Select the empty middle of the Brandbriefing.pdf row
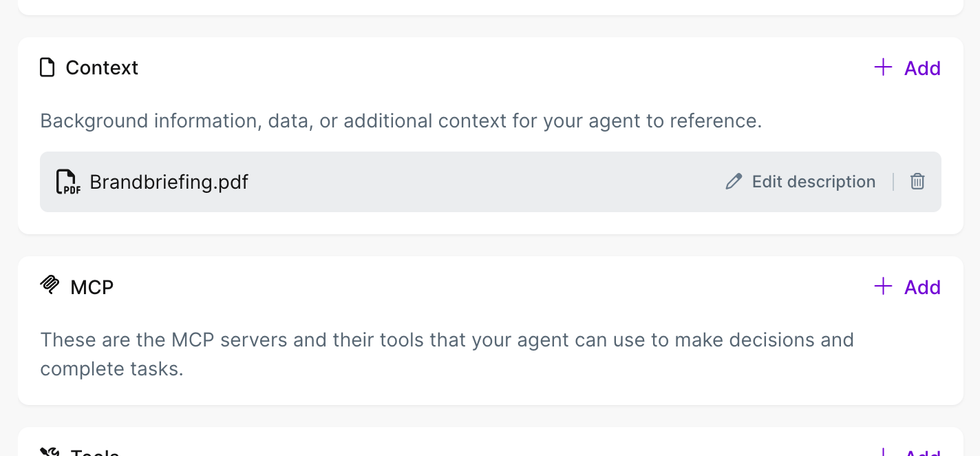This screenshot has width=980, height=456. point(482,182)
